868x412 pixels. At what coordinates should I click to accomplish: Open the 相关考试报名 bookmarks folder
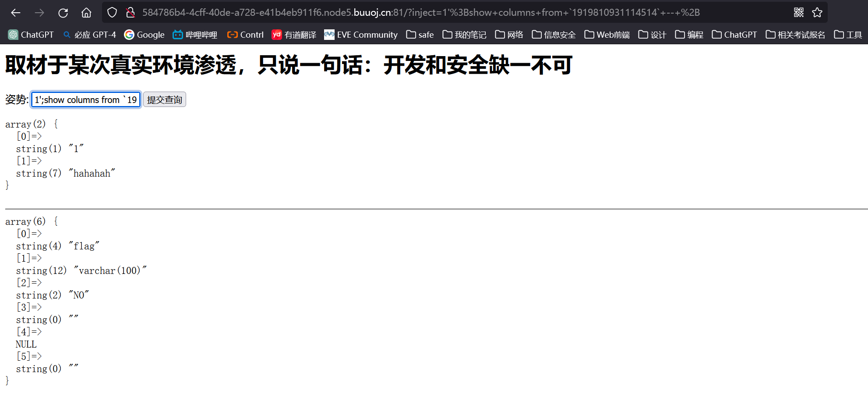(x=795, y=35)
